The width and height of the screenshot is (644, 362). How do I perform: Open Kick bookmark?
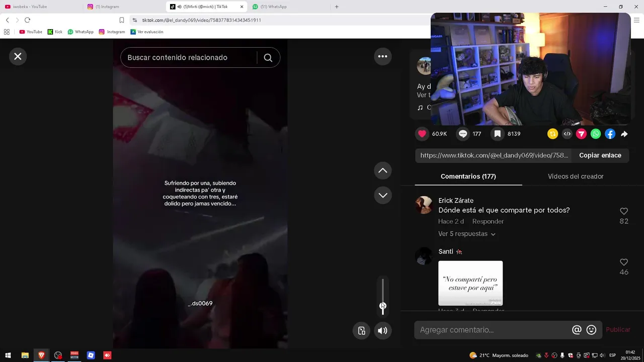[55, 32]
